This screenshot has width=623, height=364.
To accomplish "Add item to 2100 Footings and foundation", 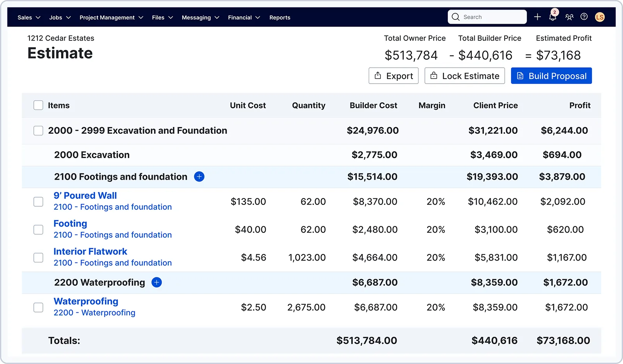I will coord(199,177).
